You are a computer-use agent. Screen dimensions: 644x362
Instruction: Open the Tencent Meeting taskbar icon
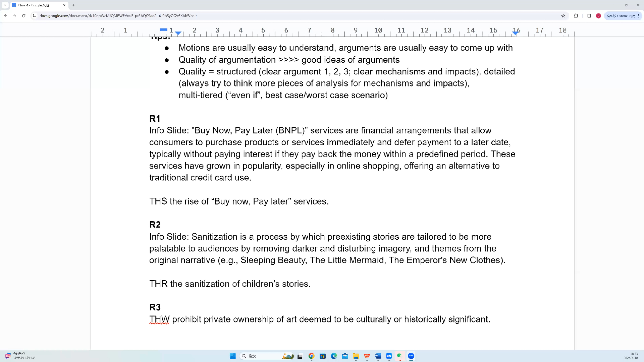point(389,356)
